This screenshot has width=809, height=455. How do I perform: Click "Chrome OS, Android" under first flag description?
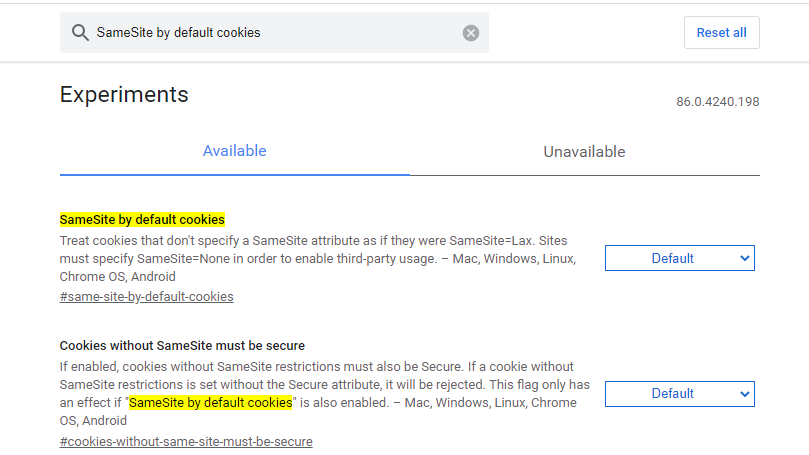118,277
